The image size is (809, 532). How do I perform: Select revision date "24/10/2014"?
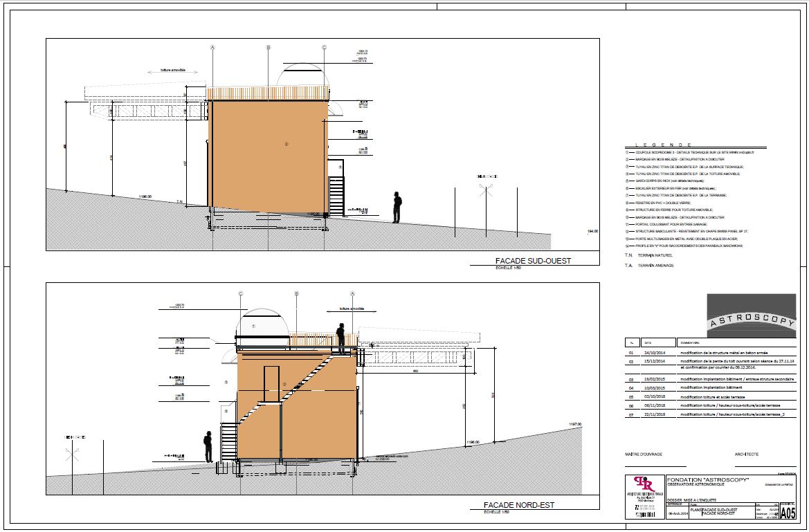point(654,353)
